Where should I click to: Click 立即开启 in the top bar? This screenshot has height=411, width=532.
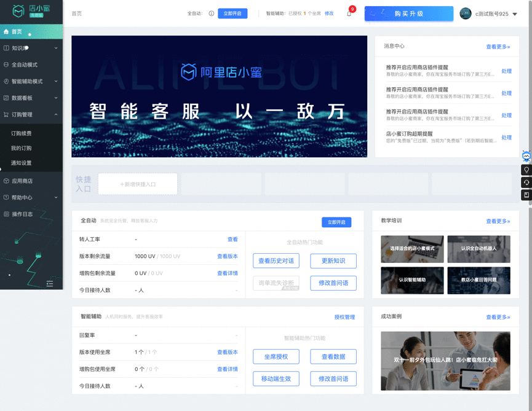pyautogui.click(x=232, y=14)
